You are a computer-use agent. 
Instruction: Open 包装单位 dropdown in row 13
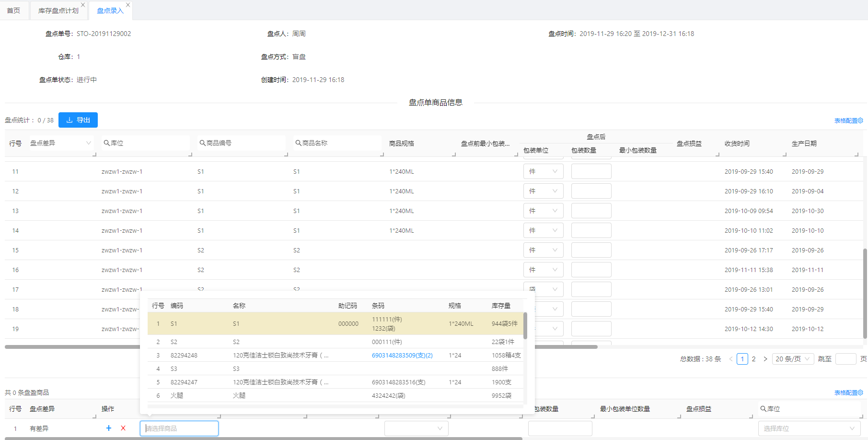pos(544,211)
